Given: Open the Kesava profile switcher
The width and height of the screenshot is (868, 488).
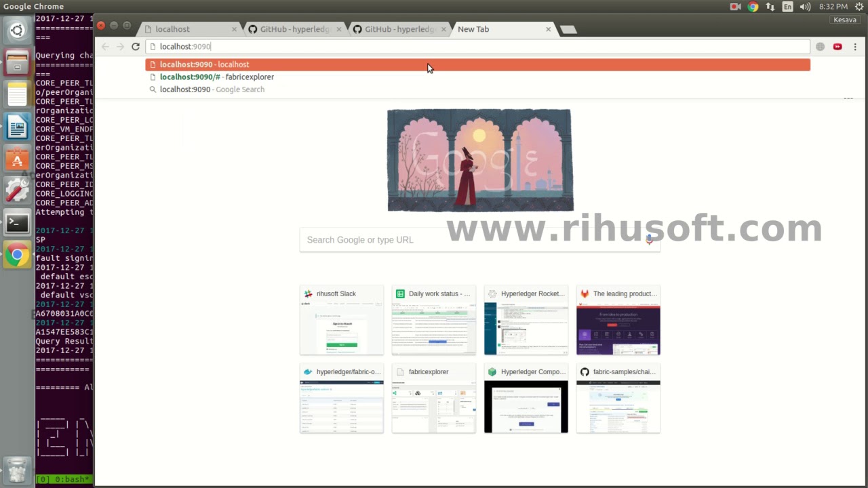Looking at the screenshot, I should click(x=845, y=20).
